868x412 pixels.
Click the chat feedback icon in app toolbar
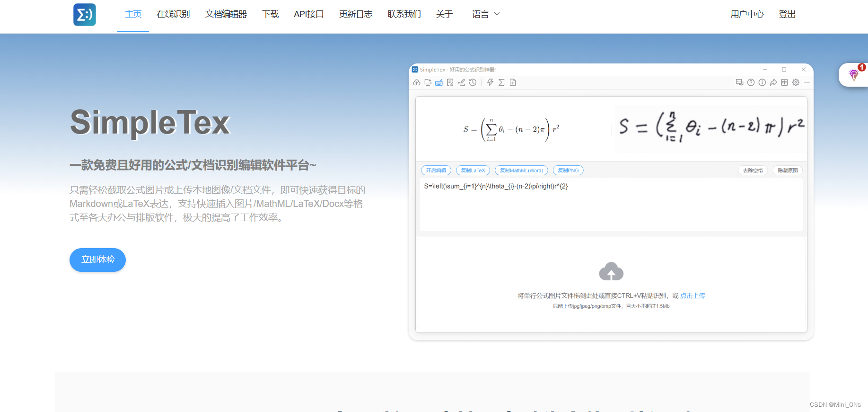740,82
